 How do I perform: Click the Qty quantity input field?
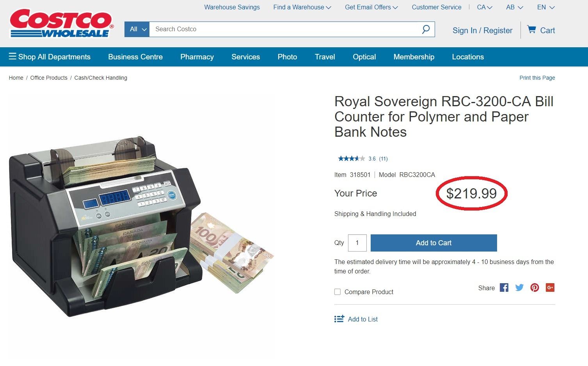(x=357, y=243)
